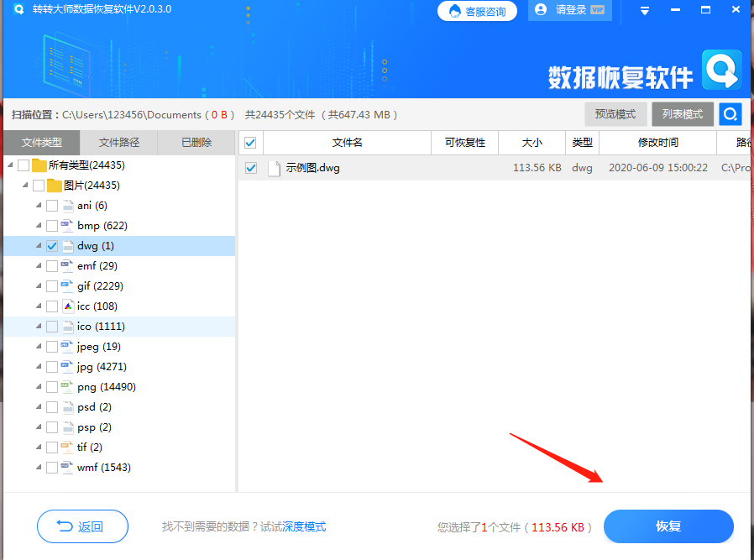The image size is (754, 560).
Task: Click the bmp file type icon
Action: [x=67, y=226]
